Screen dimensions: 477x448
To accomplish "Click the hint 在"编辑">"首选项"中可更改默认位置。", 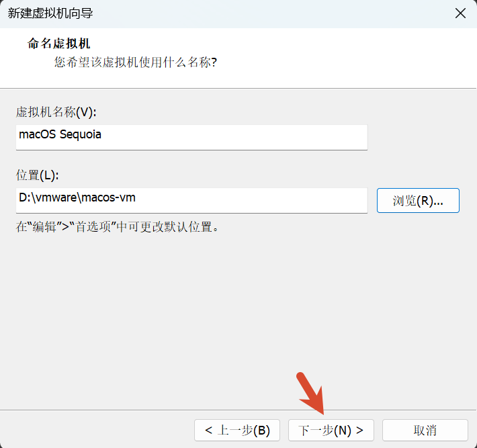I will click(118, 227).
